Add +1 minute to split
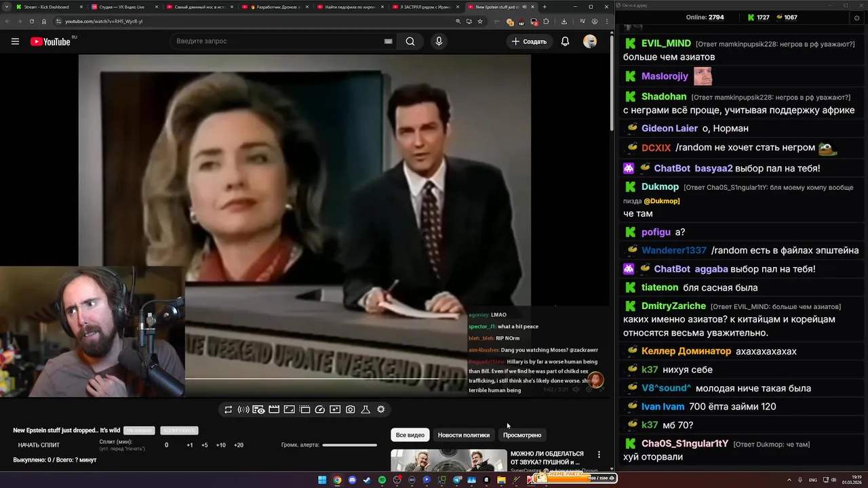This screenshot has width=868, height=488. 190,445
